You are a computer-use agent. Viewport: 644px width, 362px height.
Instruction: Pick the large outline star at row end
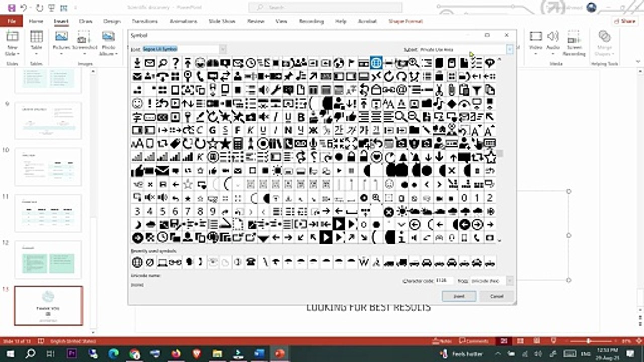pyautogui.click(x=490, y=157)
